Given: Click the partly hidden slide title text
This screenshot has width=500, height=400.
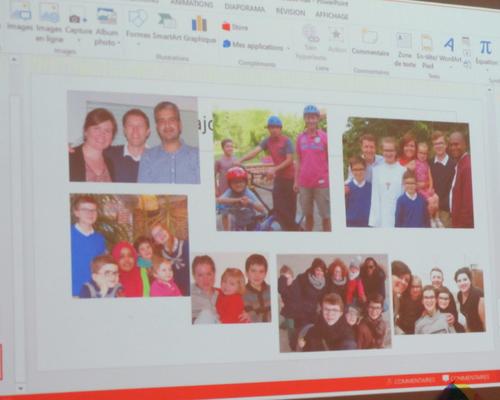Looking at the screenshot, I should [206, 124].
